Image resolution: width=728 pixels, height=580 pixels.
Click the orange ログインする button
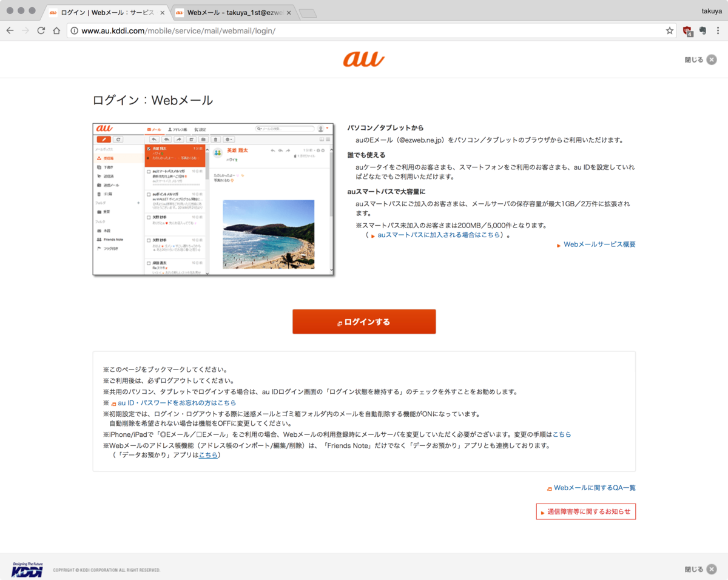pos(364,322)
